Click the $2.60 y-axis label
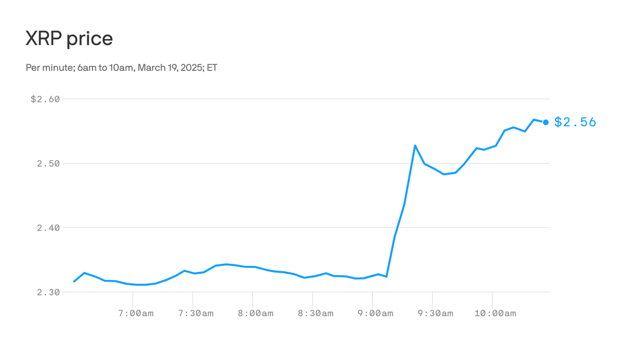 pos(45,99)
